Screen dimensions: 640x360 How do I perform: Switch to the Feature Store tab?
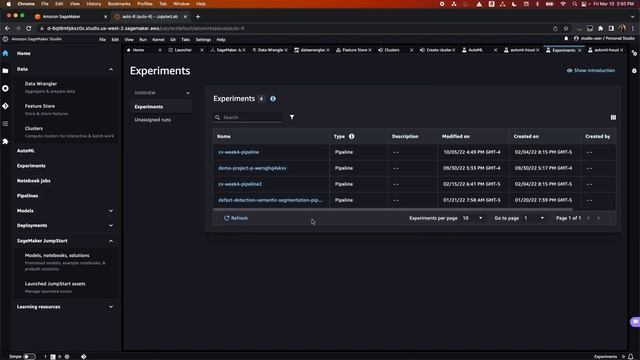[x=354, y=50]
